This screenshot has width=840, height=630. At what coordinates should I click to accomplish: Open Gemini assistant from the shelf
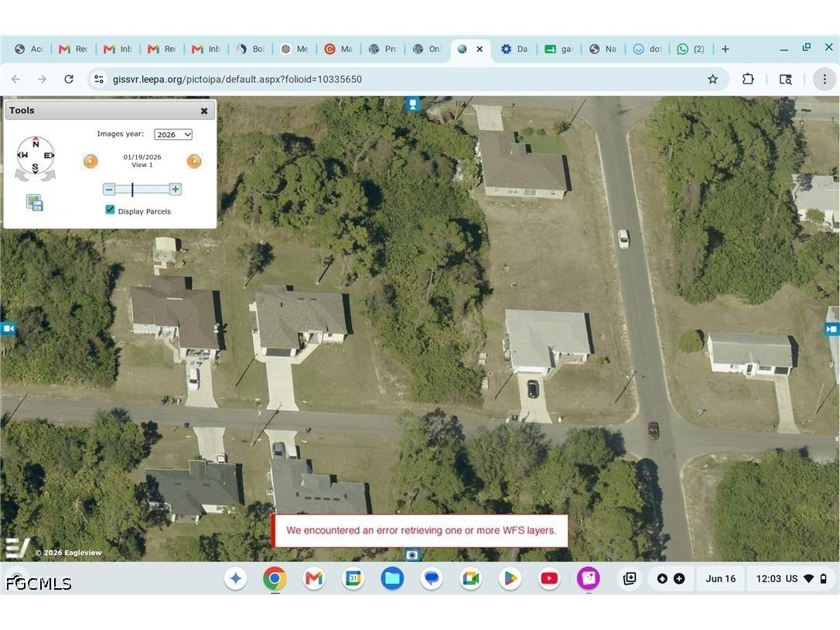click(236, 578)
